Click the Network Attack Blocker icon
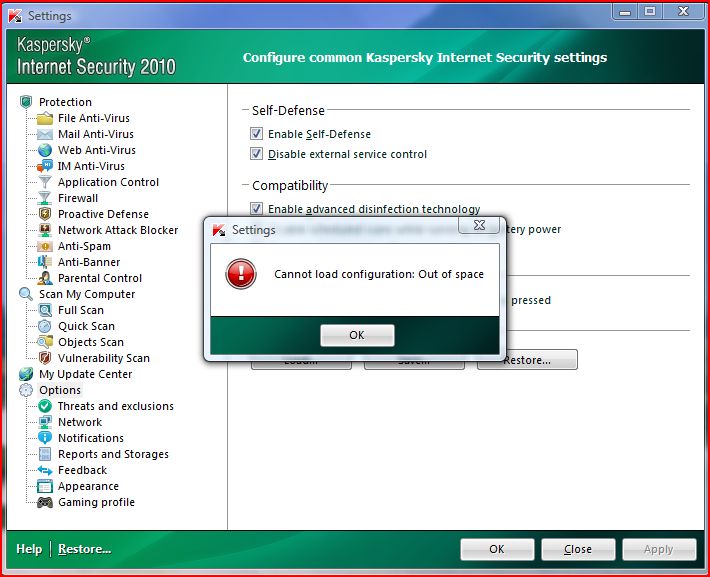Image resolution: width=710 pixels, height=577 pixels. 45,230
